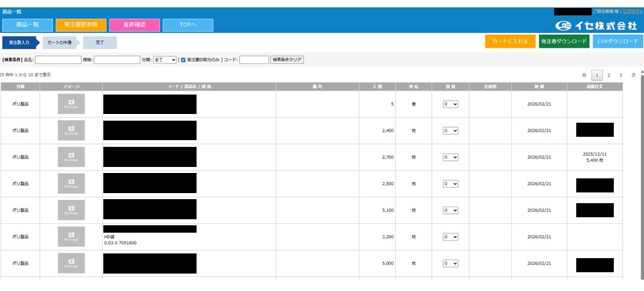
Task: Click the イセ株式会社 company logo
Action: point(596,25)
